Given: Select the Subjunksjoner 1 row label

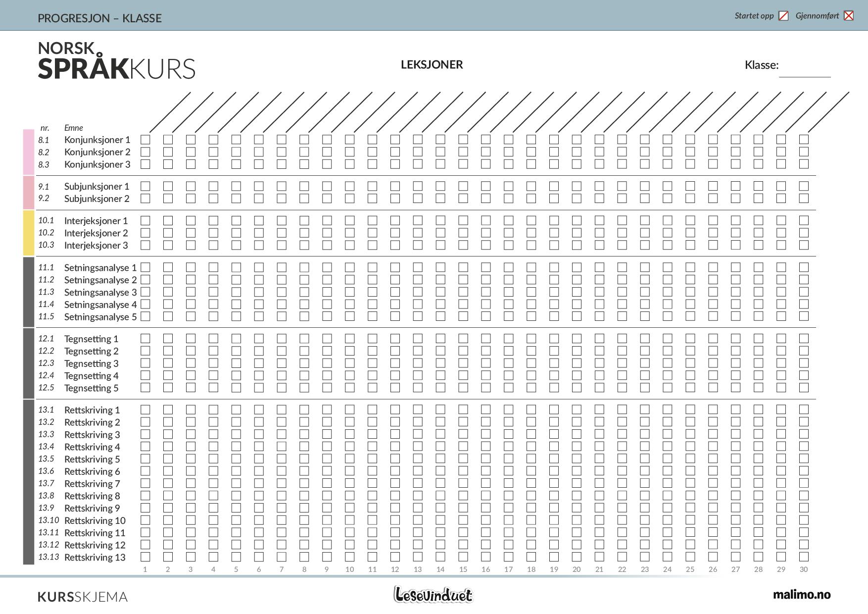Looking at the screenshot, I should [x=96, y=186].
